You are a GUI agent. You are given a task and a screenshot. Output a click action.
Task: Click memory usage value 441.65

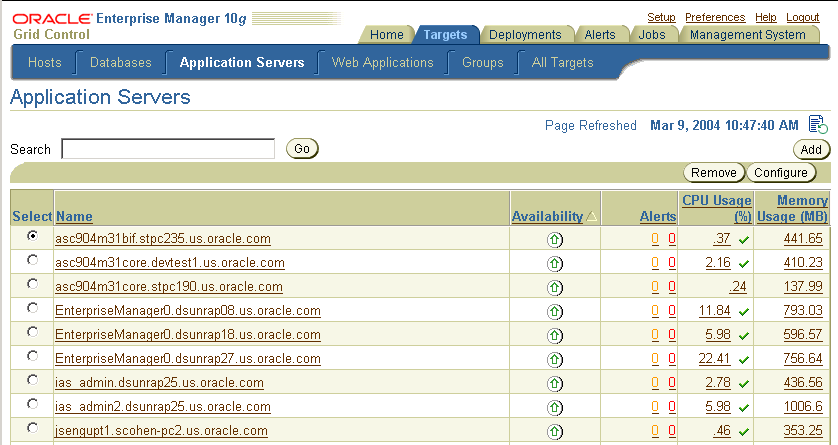coord(803,239)
